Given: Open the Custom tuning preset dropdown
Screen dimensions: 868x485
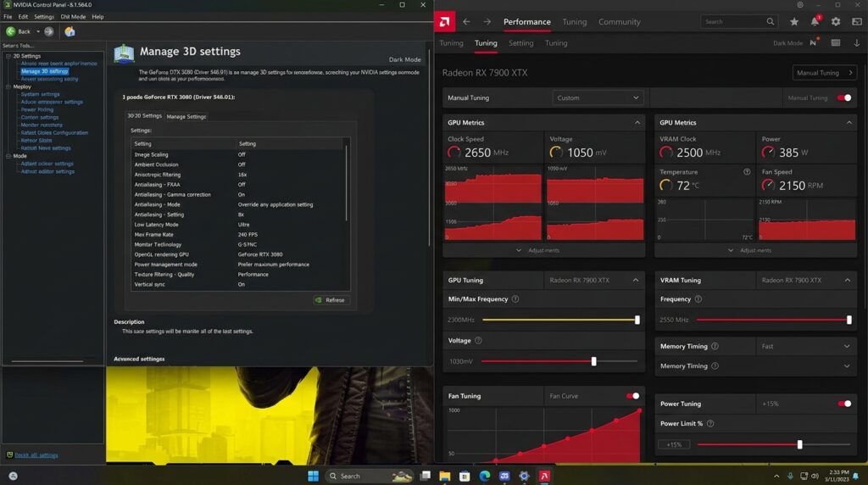Looking at the screenshot, I should tap(598, 98).
